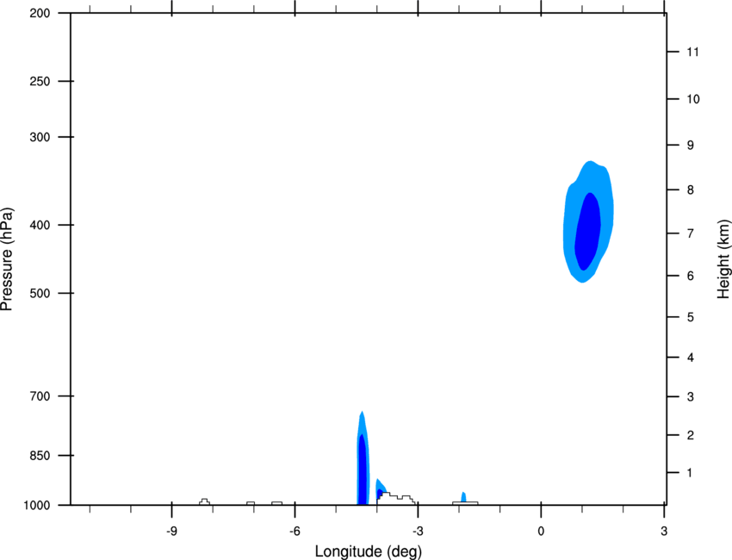The height and width of the screenshot is (560, 732).
Task: Click the pressure label 300
Action: click(40, 137)
